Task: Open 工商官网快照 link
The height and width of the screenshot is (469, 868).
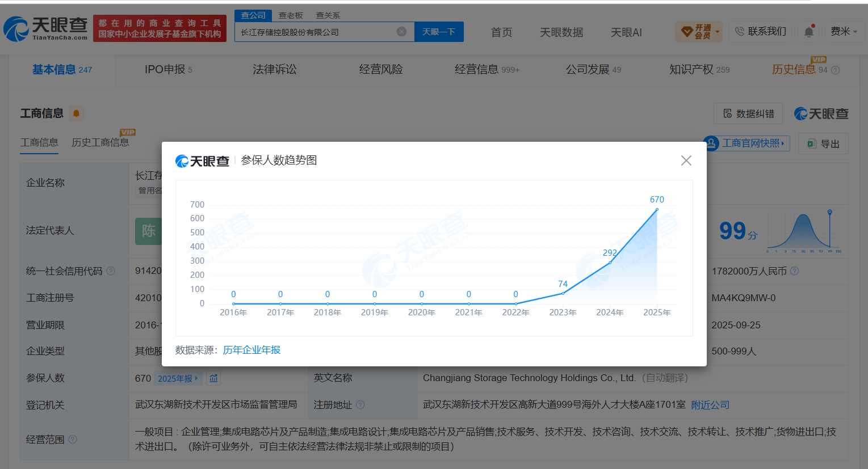Action: point(747,143)
